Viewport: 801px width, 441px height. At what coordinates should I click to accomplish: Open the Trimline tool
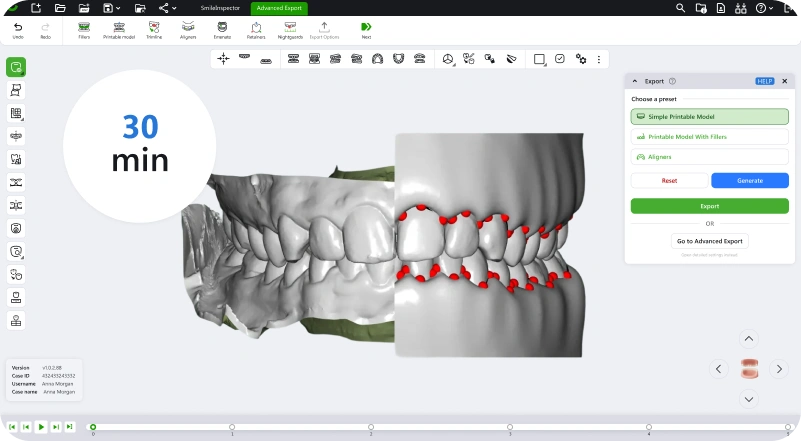[154, 29]
